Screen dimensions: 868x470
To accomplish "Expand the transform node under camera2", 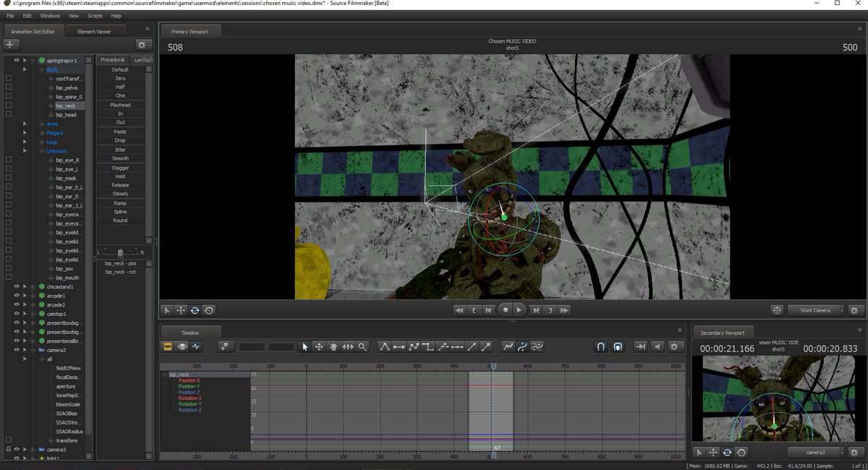I will (51, 440).
